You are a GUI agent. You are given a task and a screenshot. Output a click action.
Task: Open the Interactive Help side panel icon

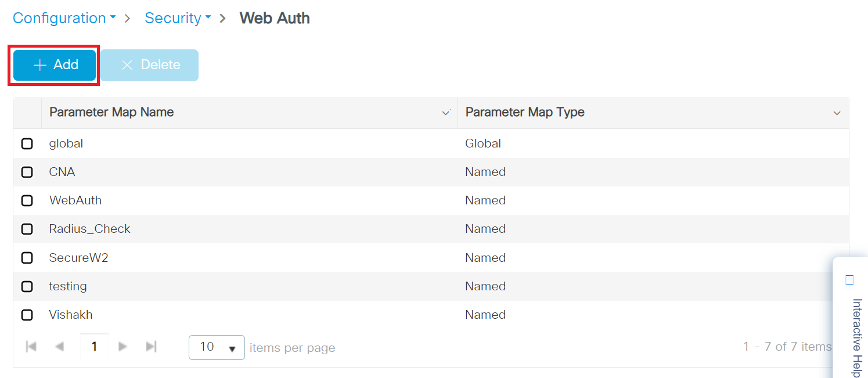coord(850,280)
